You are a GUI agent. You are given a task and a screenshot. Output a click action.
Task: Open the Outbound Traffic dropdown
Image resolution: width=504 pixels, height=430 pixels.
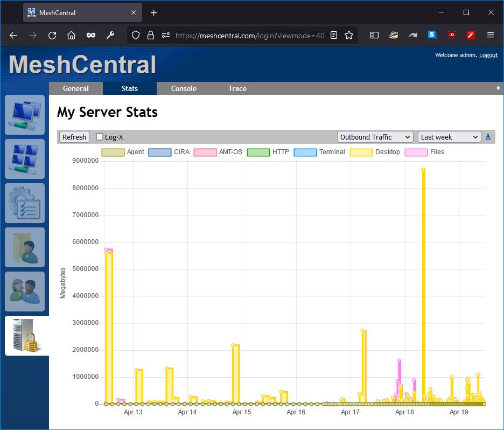[x=375, y=137]
